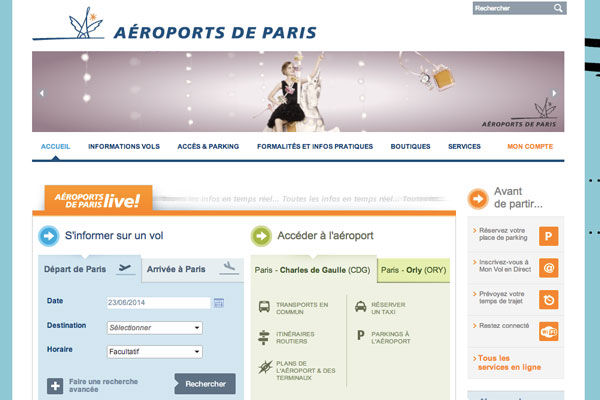The height and width of the screenshot is (400, 600).
Task: Open the date calendar picker icon
Action: pyautogui.click(x=219, y=303)
